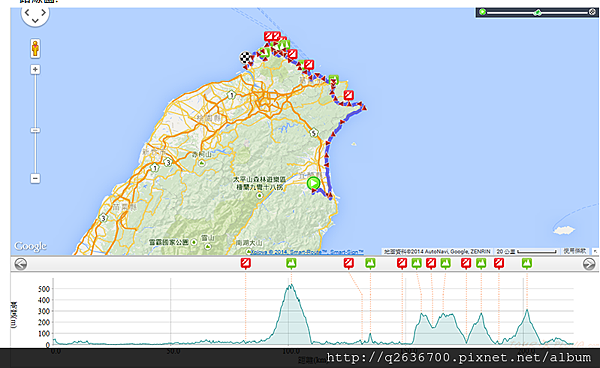The width and height of the screenshot is (600, 368).
Task: Zoom out with the minus button
Action: (35, 178)
